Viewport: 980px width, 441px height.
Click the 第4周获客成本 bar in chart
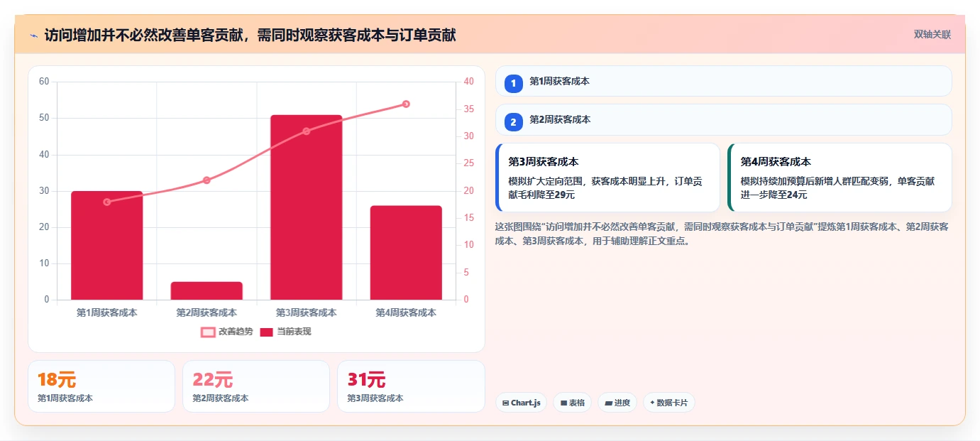406,253
